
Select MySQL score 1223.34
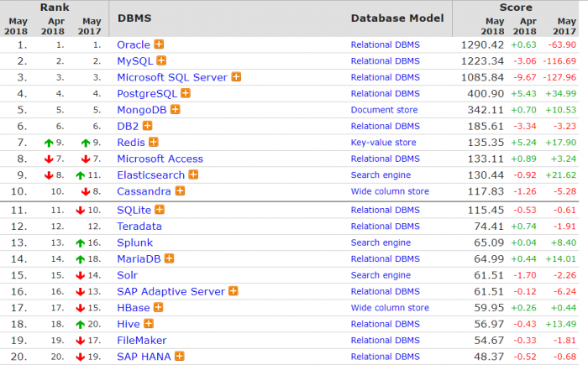tap(483, 61)
